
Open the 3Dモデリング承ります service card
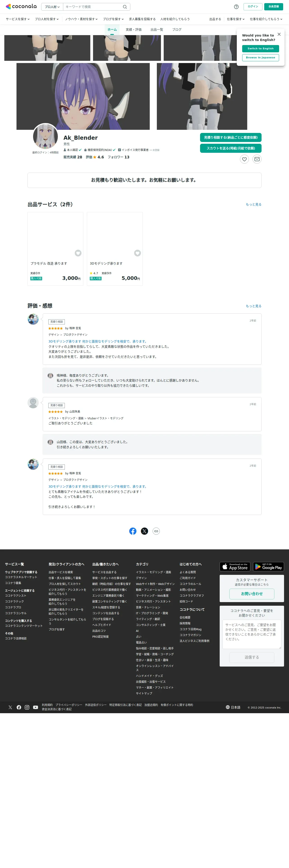coord(115,249)
